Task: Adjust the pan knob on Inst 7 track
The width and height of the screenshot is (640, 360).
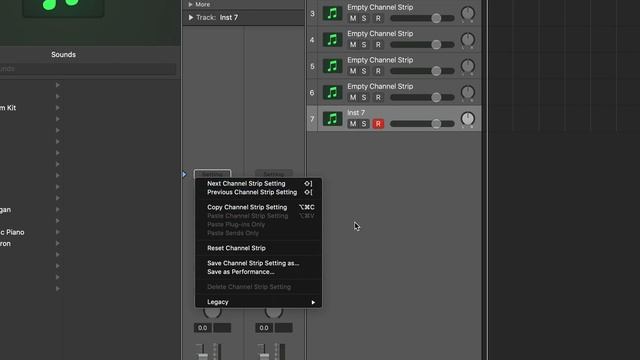Action: [467, 119]
